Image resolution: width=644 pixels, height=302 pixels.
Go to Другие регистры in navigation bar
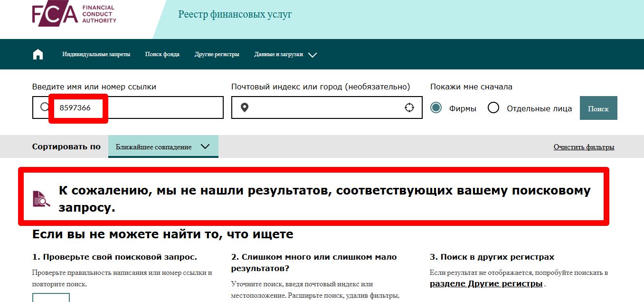217,55
